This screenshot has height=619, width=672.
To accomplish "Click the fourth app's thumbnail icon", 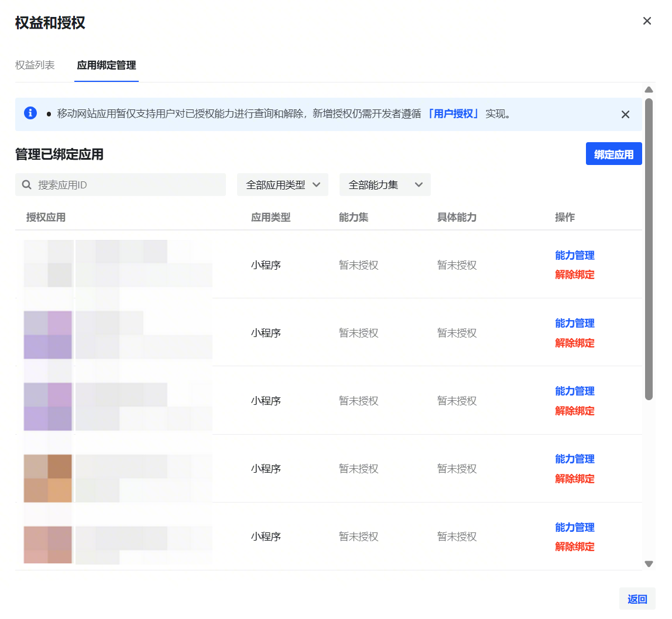I will (x=48, y=478).
